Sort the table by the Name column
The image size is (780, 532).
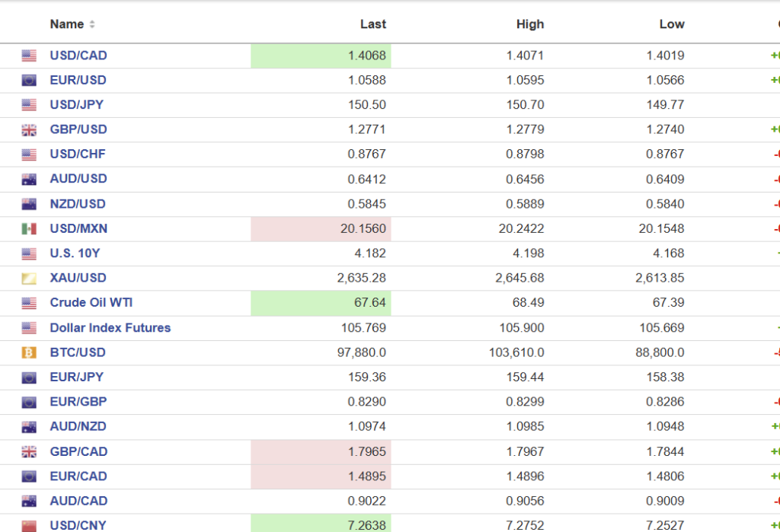66,24
